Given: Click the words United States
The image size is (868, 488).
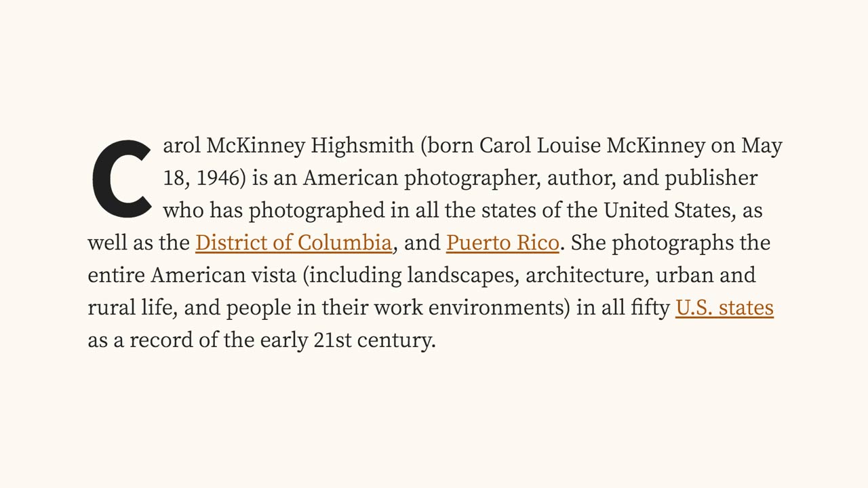Looking at the screenshot, I should click(667, 210).
